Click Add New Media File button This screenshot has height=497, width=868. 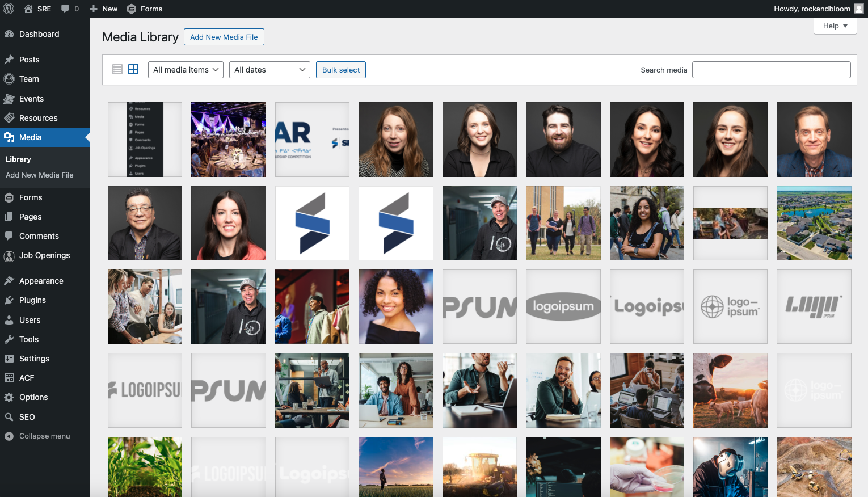pos(224,37)
